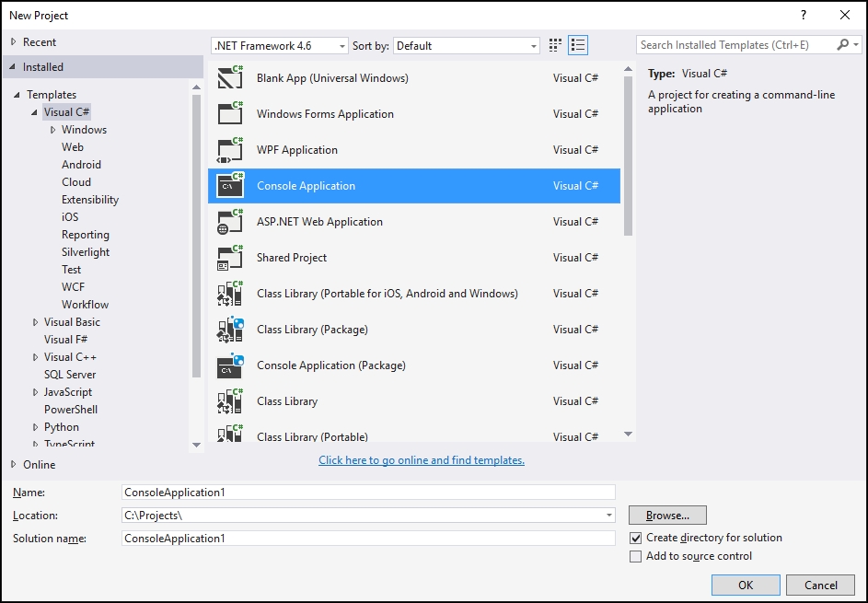Click the ASP.NET Web Application template icon

click(230, 222)
